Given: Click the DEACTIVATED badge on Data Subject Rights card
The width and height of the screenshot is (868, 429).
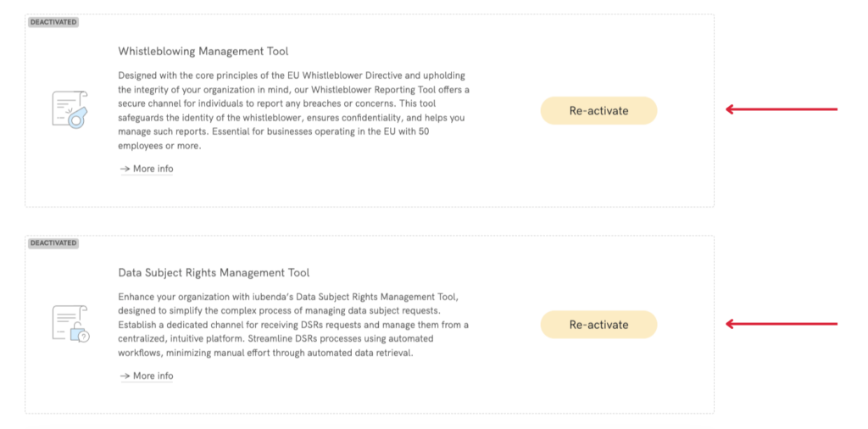Looking at the screenshot, I should tap(53, 243).
